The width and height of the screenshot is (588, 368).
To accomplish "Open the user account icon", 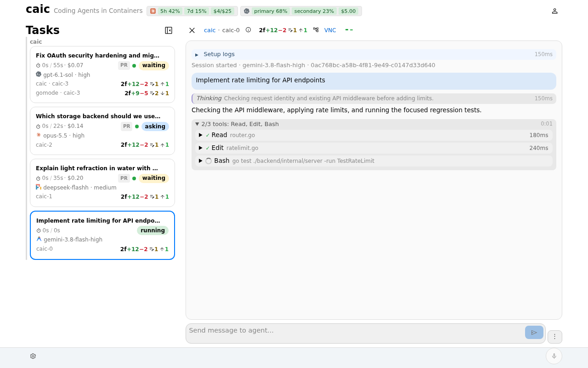I will point(554,11).
